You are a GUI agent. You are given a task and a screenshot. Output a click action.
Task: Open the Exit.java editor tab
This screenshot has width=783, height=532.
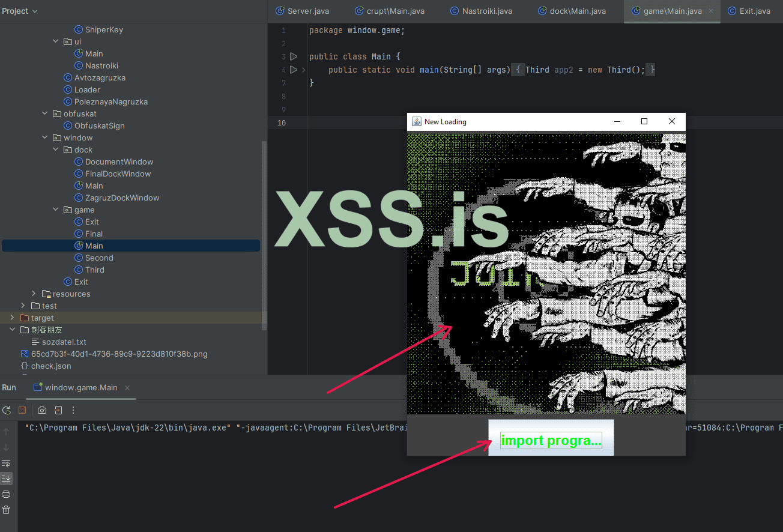(x=749, y=11)
